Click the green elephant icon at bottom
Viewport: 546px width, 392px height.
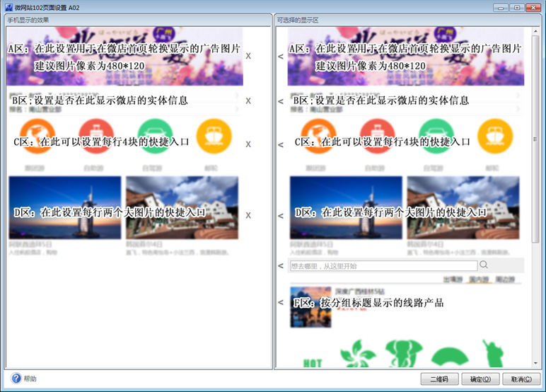404,354
